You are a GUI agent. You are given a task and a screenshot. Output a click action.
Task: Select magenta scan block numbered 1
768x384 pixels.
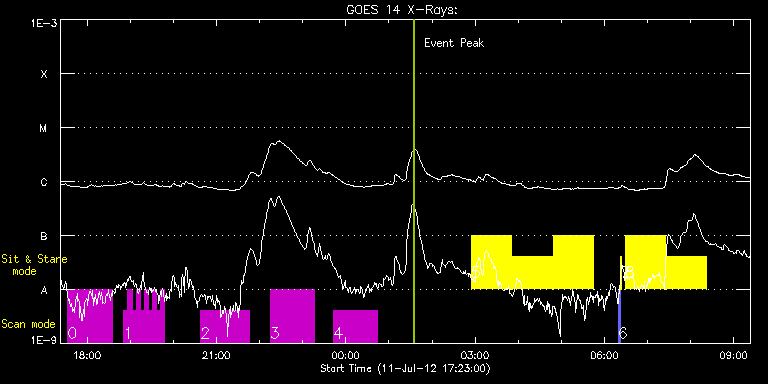coord(144,316)
